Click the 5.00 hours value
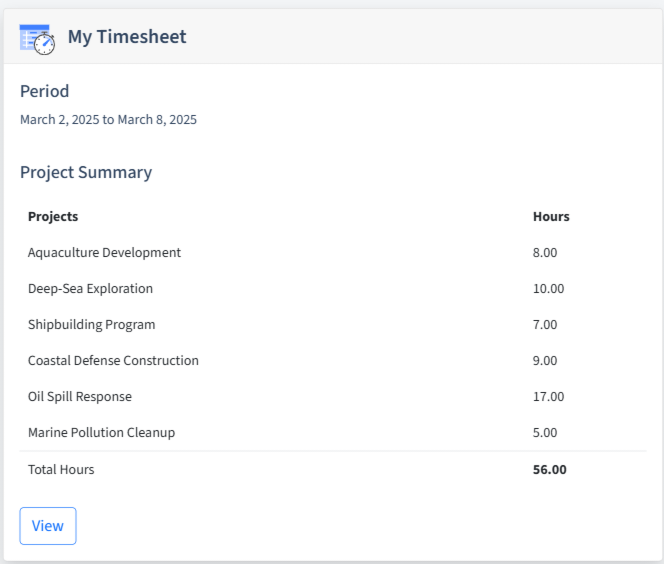 coord(545,432)
